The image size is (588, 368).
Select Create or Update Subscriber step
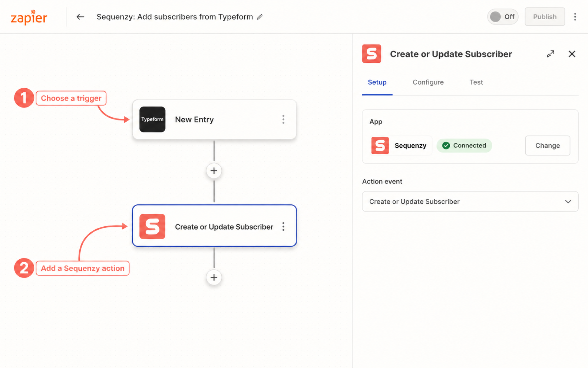point(214,226)
